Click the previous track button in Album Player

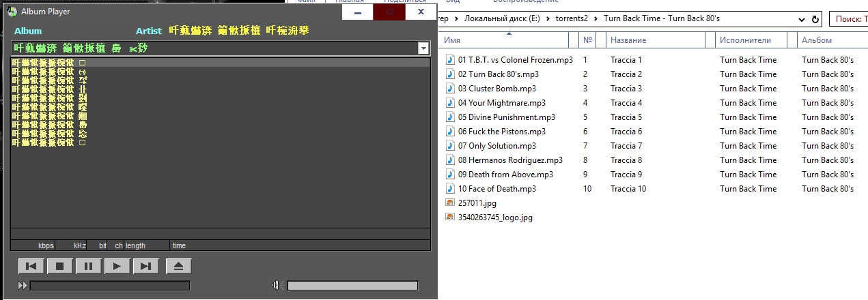tap(31, 267)
